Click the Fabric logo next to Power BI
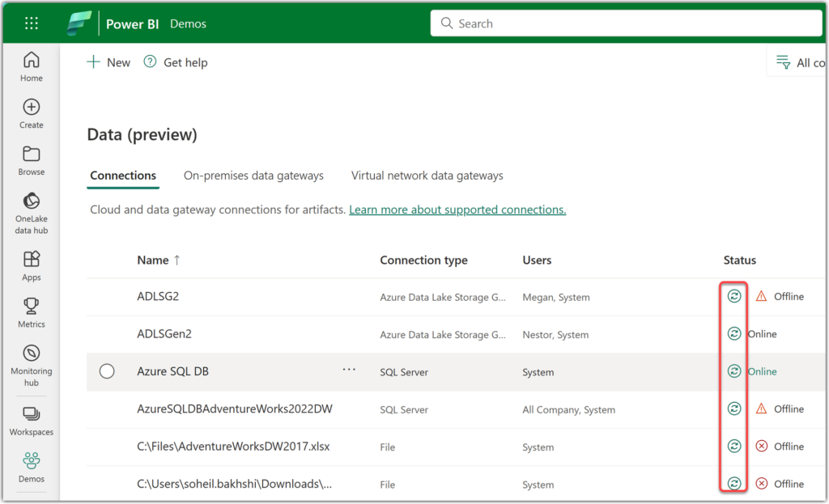 [x=79, y=23]
